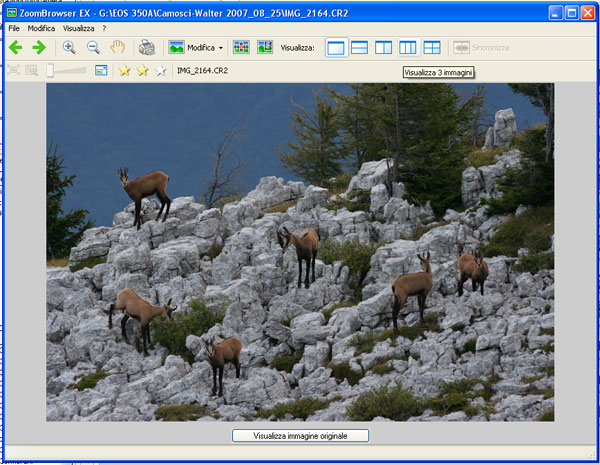Click the zoom out magnifier icon

point(93,47)
